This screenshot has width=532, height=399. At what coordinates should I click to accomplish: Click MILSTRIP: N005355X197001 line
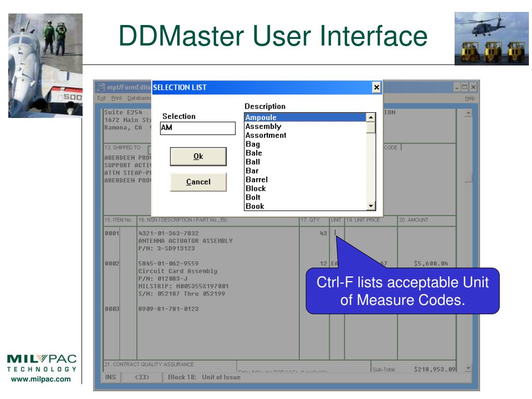183,286
